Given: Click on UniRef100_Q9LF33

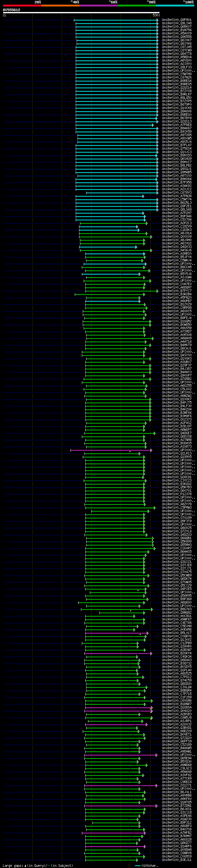Looking at the screenshot, I should click(x=176, y=67).
